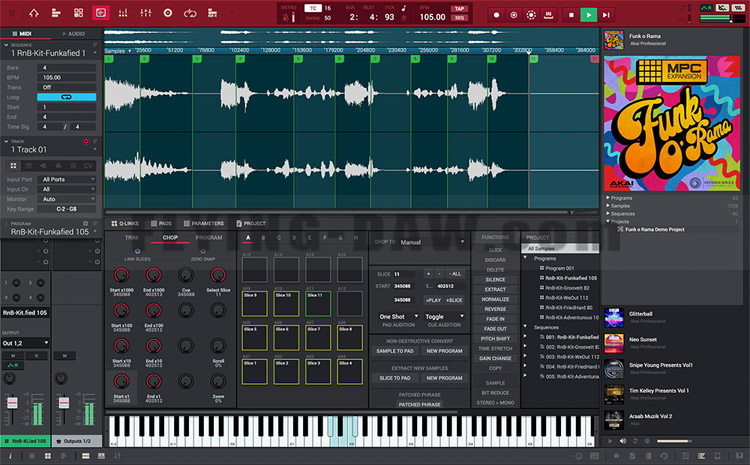Stop playback with the stop button

pos(571,15)
